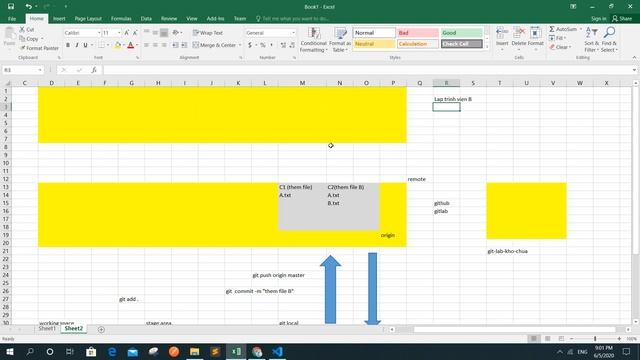Undo the last action
This screenshot has height=360, width=640.
coord(28,7)
